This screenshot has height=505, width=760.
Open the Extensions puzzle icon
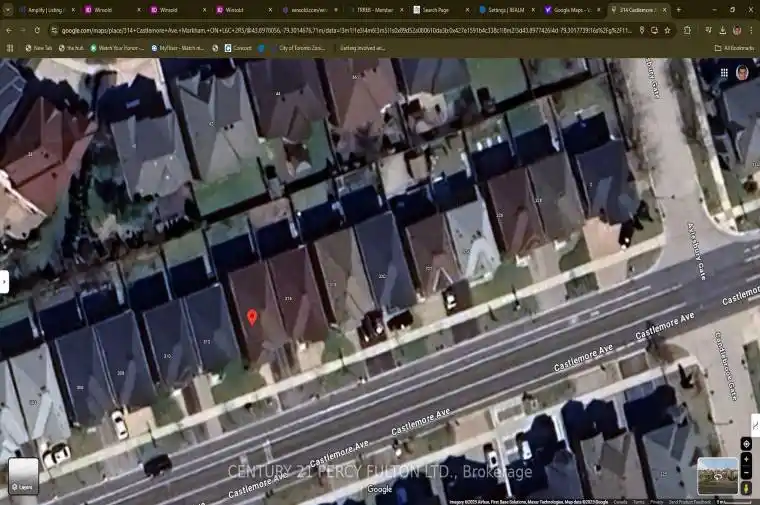(x=687, y=31)
